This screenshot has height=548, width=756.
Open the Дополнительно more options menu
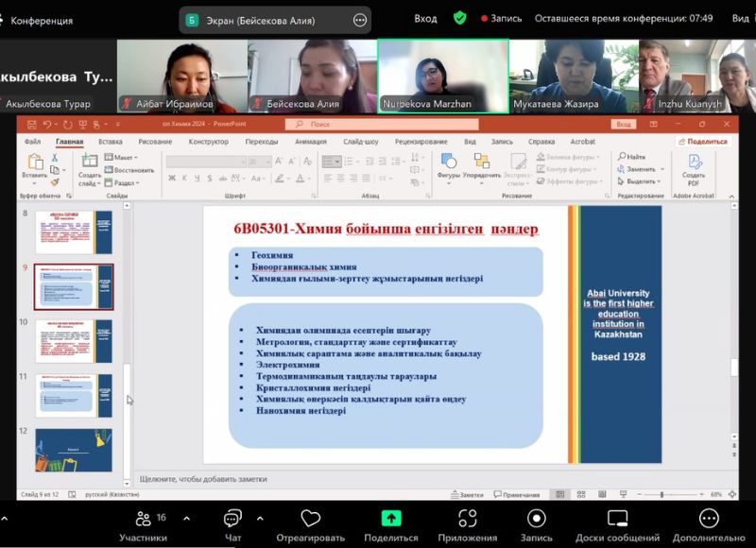(x=709, y=519)
